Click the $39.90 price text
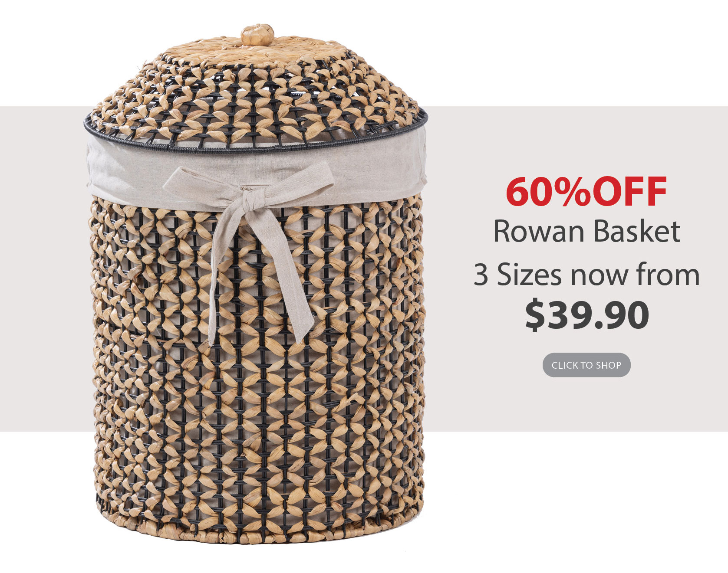This screenshot has height=573, width=728. coord(587,314)
